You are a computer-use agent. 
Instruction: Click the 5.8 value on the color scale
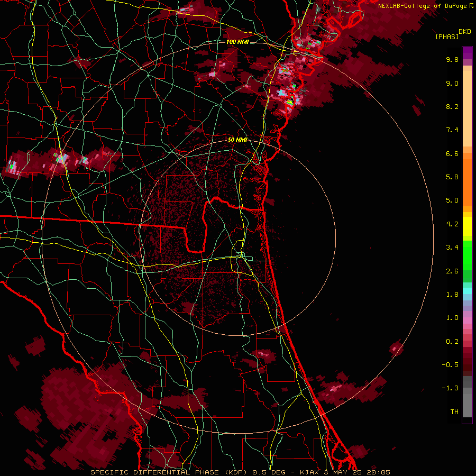[x=452, y=177]
